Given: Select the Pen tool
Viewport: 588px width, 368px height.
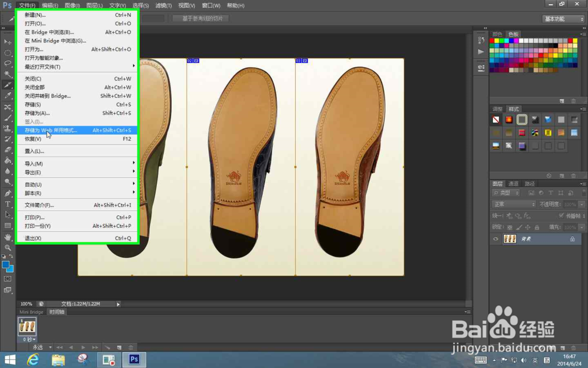Looking at the screenshot, I should click(x=8, y=193).
